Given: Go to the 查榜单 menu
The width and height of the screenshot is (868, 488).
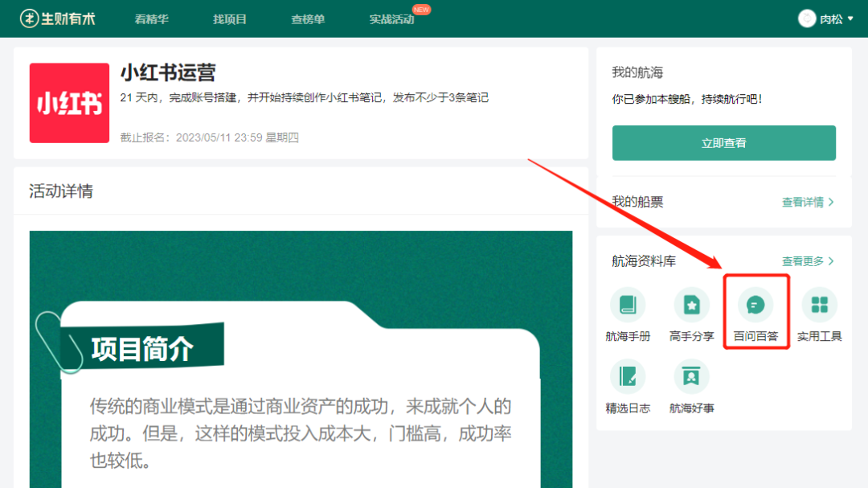Looking at the screenshot, I should tap(308, 19).
